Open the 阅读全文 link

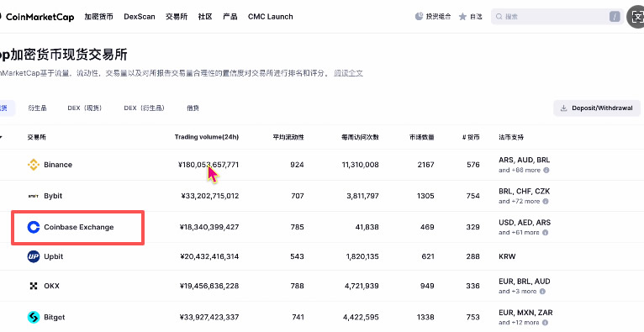(348, 73)
